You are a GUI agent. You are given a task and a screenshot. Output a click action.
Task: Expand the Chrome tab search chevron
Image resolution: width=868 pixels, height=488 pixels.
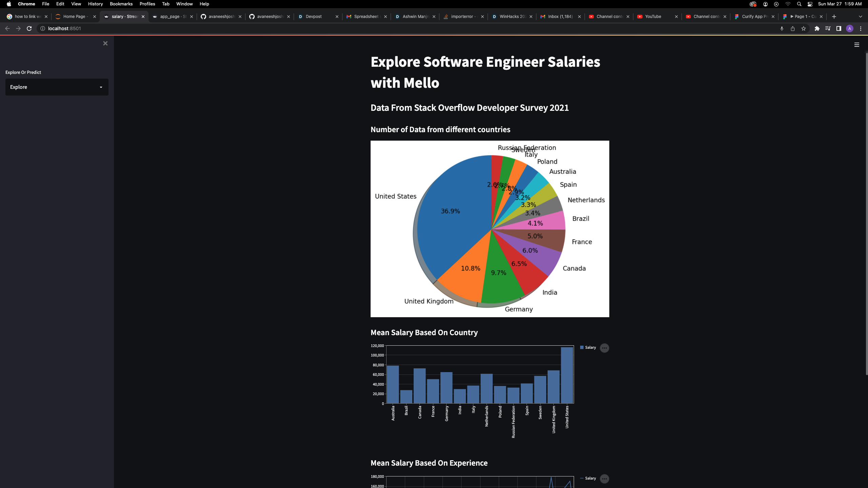click(x=860, y=16)
